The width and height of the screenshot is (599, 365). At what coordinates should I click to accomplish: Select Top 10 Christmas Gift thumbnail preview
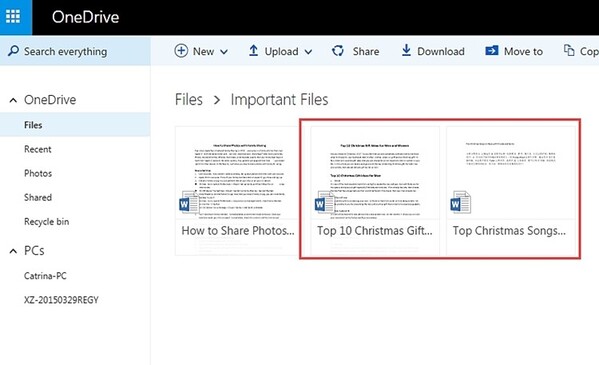pyautogui.click(x=375, y=173)
